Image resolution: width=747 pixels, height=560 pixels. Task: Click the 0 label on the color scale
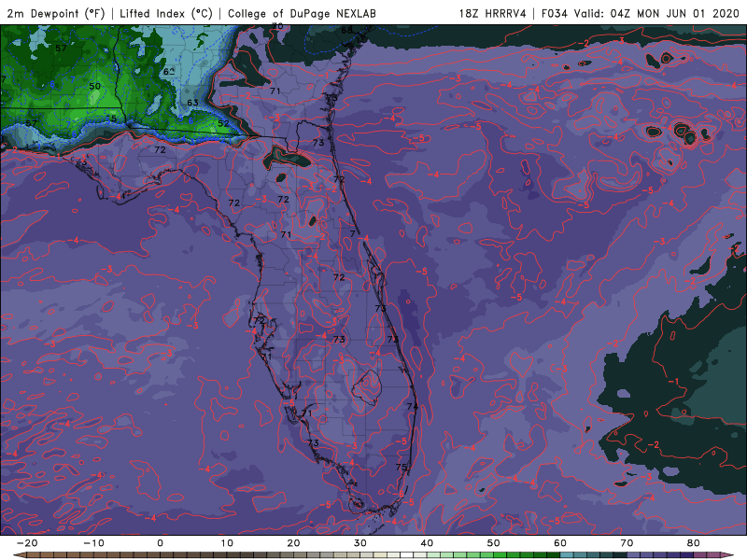click(x=160, y=543)
